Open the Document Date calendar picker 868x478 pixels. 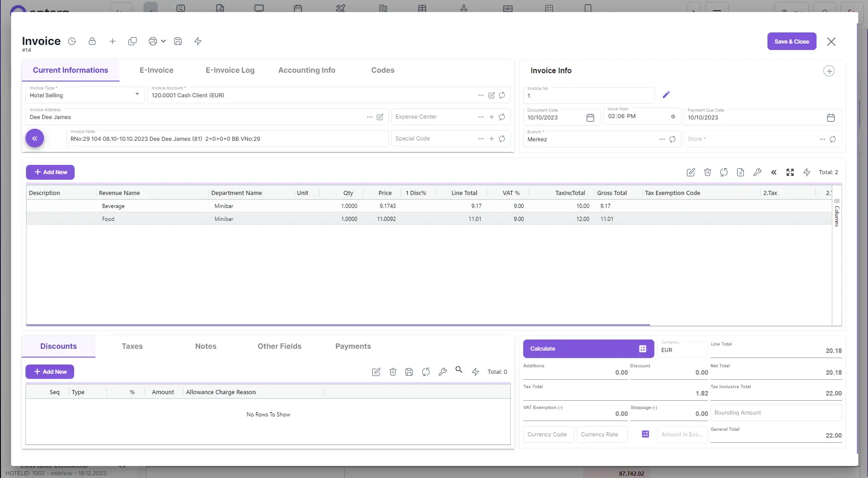(590, 118)
